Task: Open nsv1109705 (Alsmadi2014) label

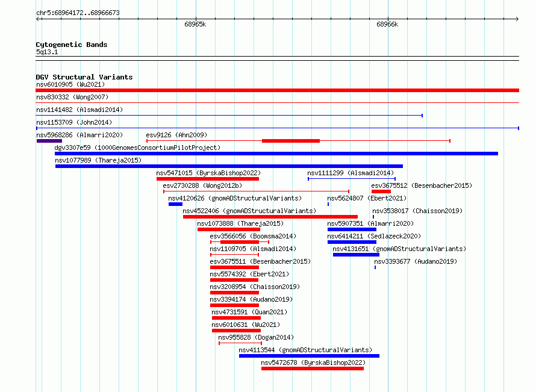Action: tap(253, 249)
